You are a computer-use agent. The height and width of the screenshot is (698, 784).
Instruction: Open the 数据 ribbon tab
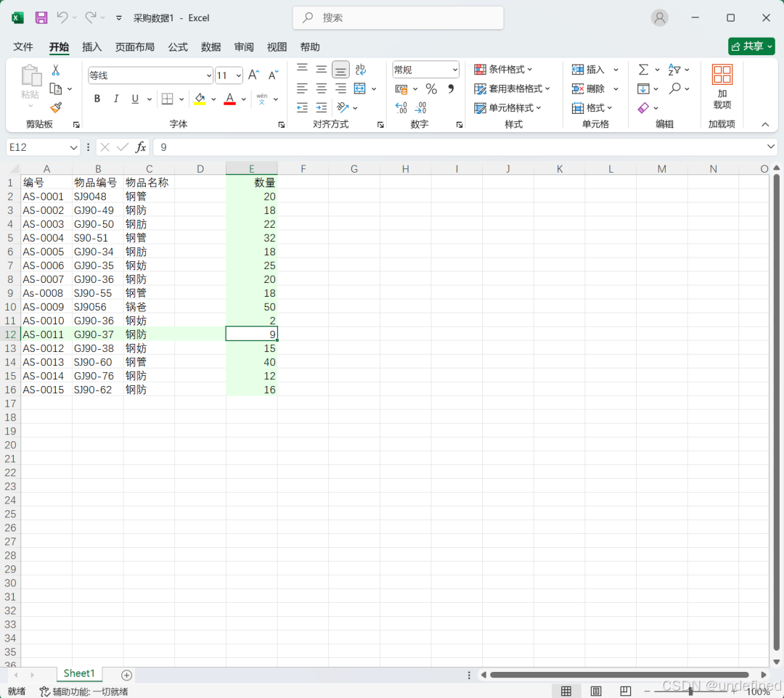211,46
